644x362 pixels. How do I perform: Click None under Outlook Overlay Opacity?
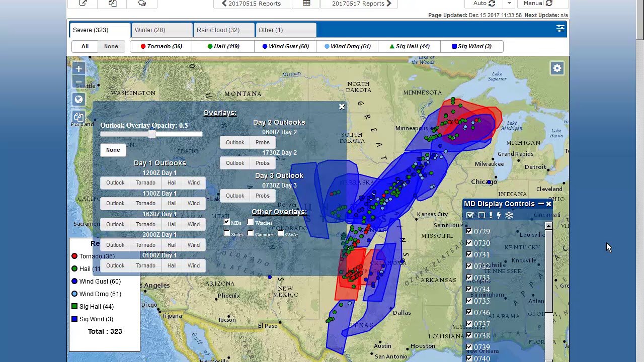pyautogui.click(x=113, y=150)
